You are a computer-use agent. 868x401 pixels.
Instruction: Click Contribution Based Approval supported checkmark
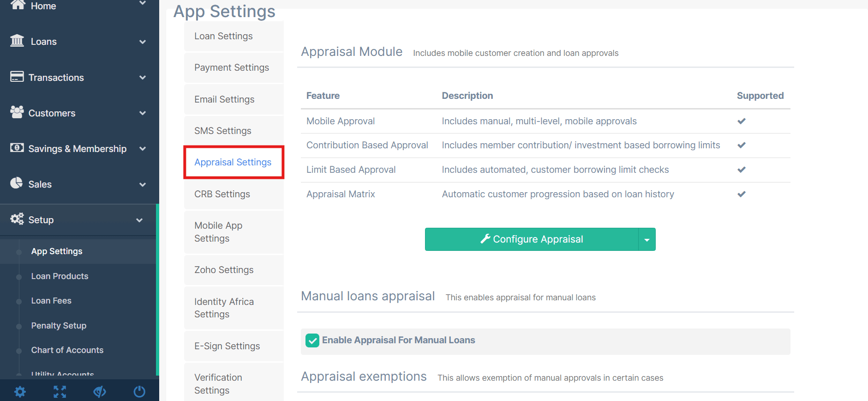pyautogui.click(x=742, y=145)
